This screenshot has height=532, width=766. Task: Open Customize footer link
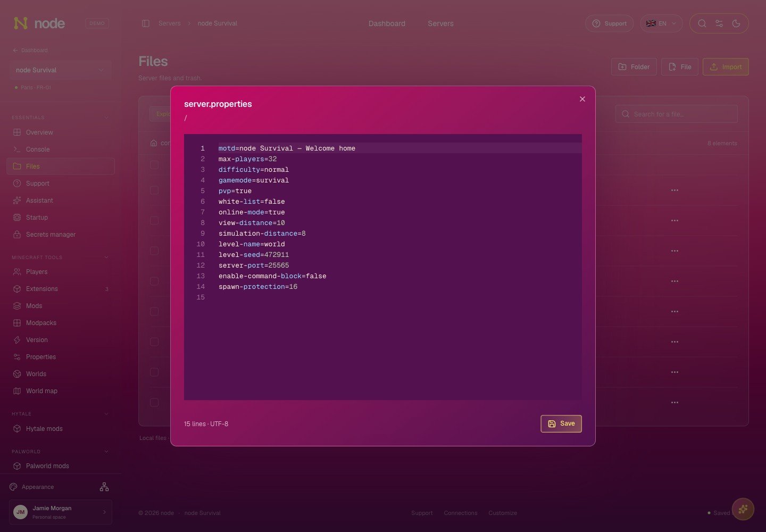(x=503, y=513)
